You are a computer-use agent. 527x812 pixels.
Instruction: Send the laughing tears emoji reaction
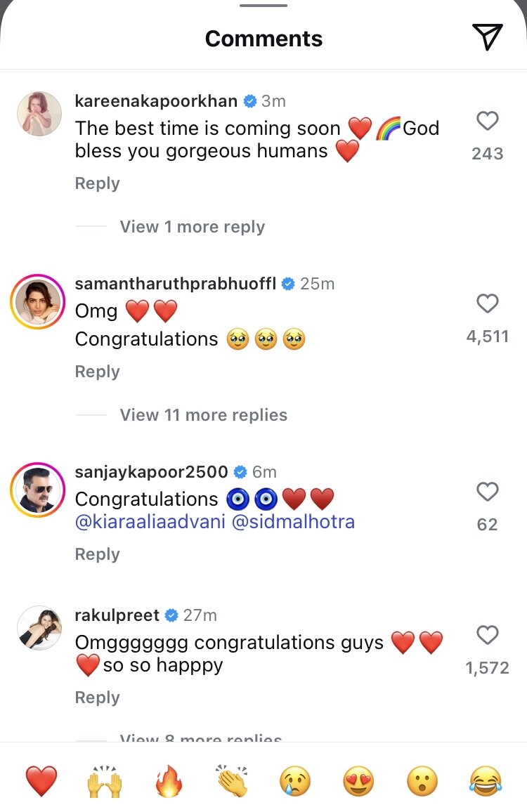(486, 781)
